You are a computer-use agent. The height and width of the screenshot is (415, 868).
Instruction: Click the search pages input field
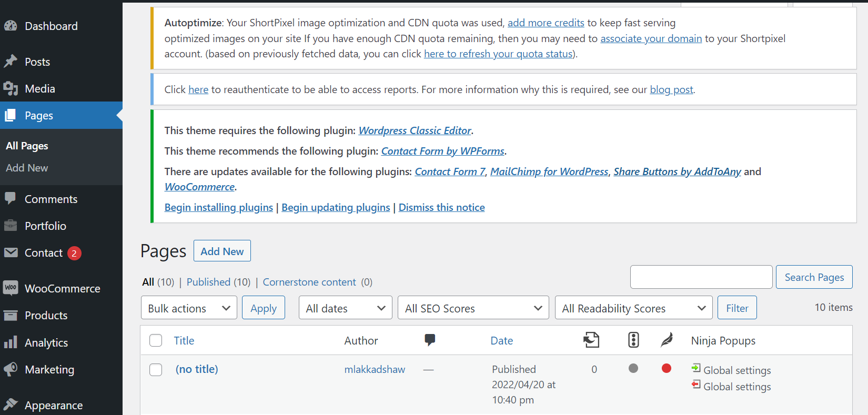coord(701,277)
